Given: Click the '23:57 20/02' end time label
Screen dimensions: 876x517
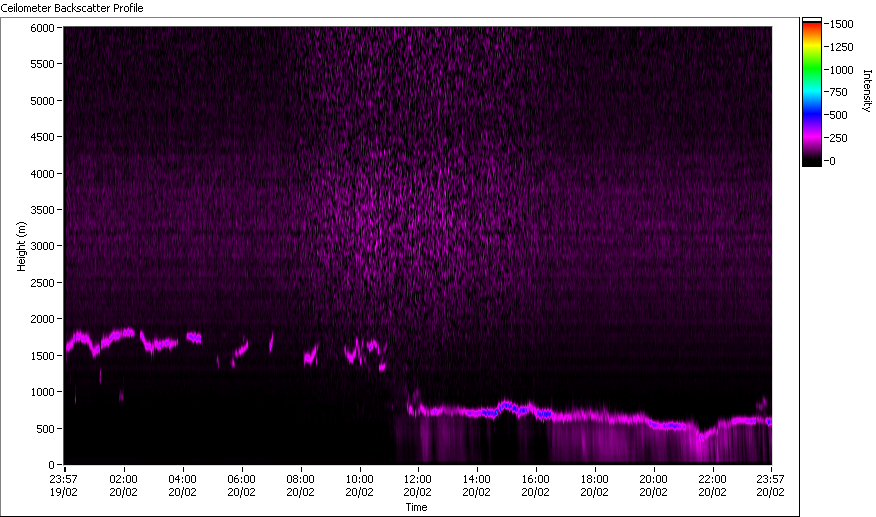Looking at the screenshot, I should pyautogui.click(x=770, y=485).
